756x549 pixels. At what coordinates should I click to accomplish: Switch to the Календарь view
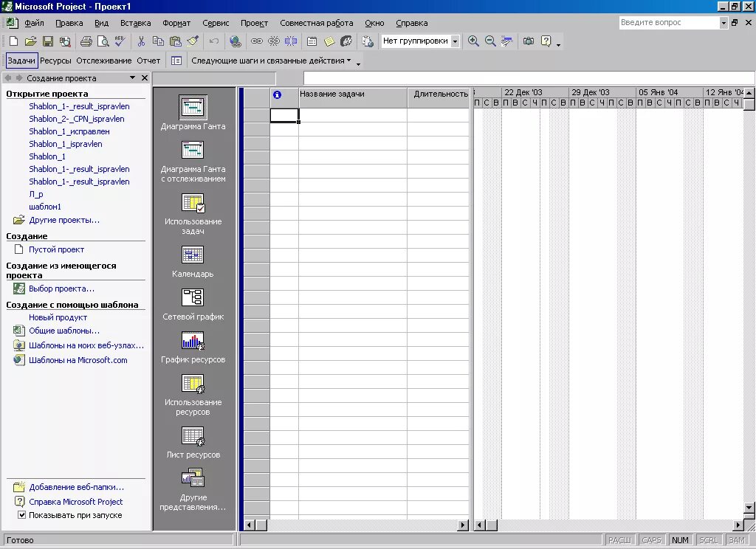point(193,261)
